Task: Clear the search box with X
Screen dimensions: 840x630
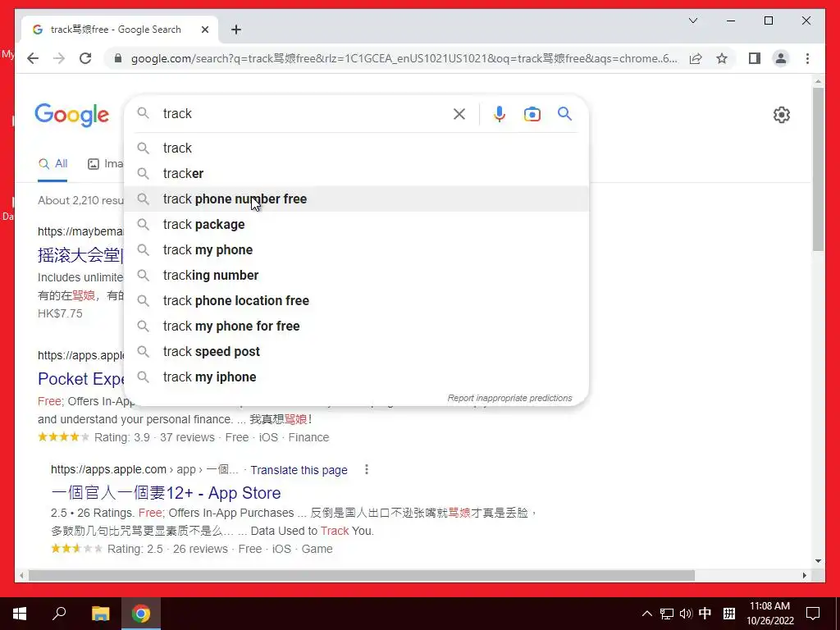Action: 459,113
